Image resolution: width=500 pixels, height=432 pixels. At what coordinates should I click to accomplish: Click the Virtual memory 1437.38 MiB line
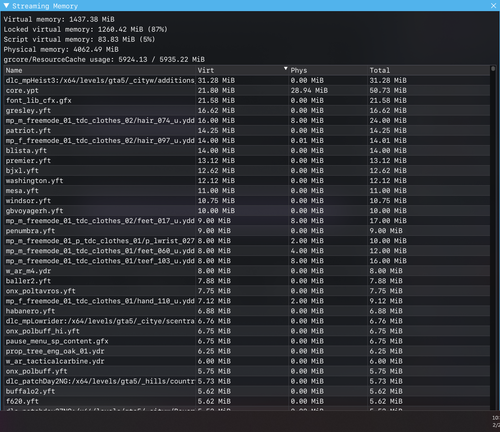point(59,19)
